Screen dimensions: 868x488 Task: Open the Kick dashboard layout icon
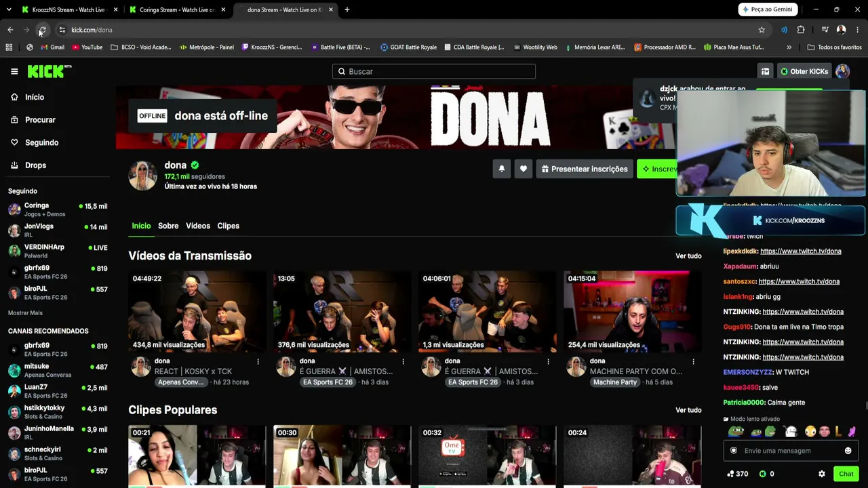[x=765, y=71]
